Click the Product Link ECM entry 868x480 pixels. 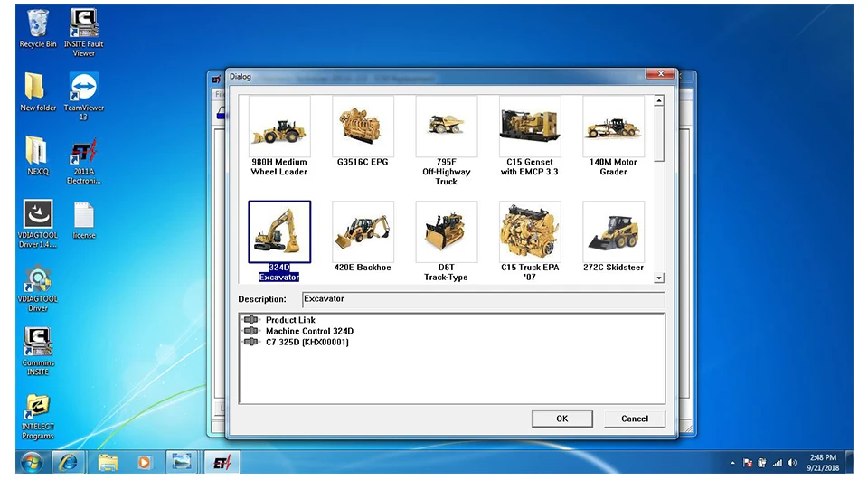tap(290, 320)
